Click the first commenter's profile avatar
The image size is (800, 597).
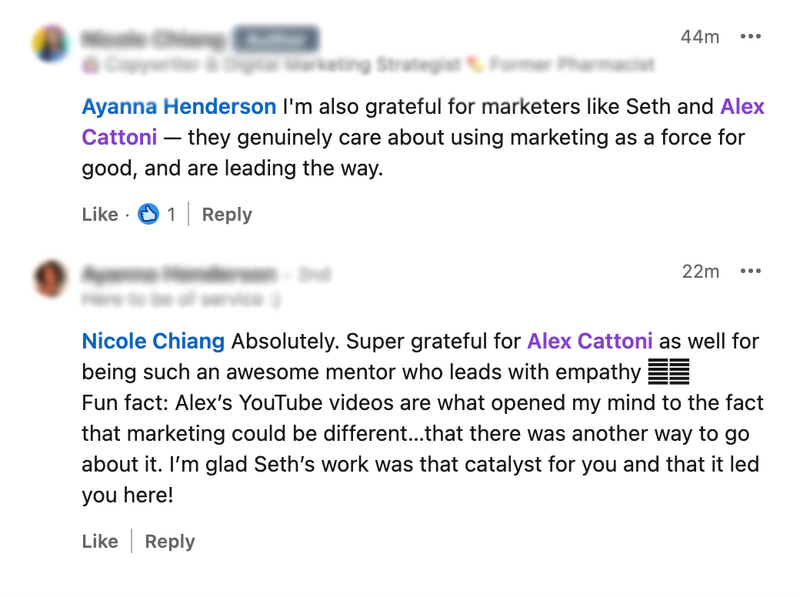pyautogui.click(x=50, y=43)
